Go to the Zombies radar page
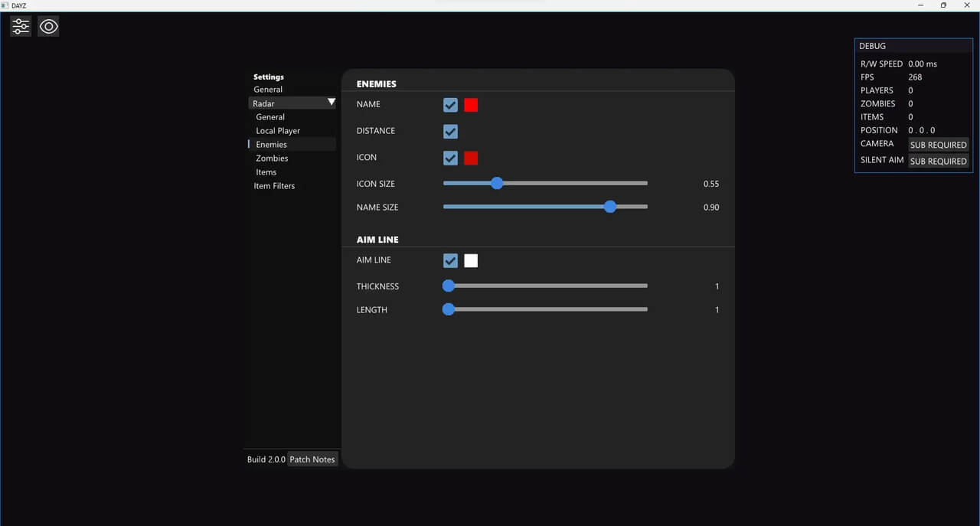Screen dimensions: 980x526 (x=272, y=158)
